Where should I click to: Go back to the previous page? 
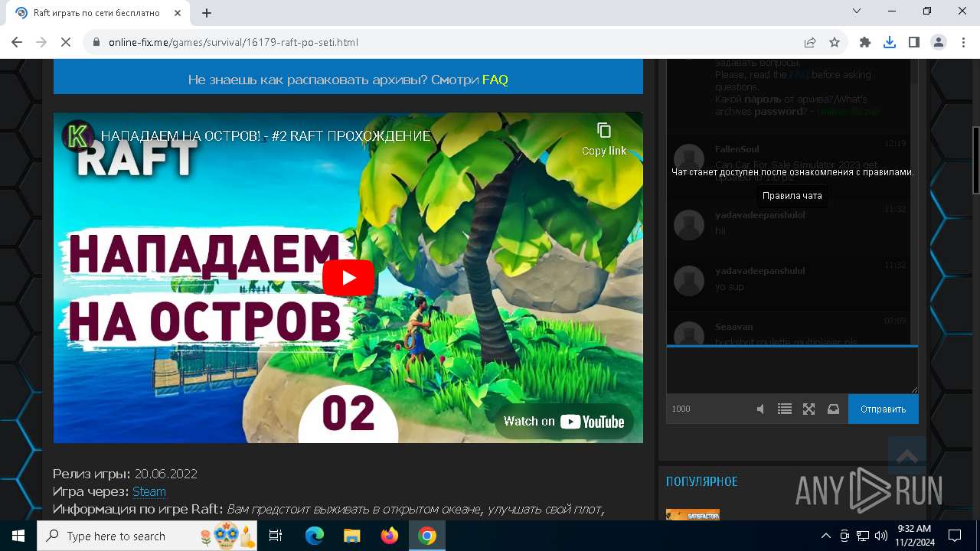[x=17, y=42]
